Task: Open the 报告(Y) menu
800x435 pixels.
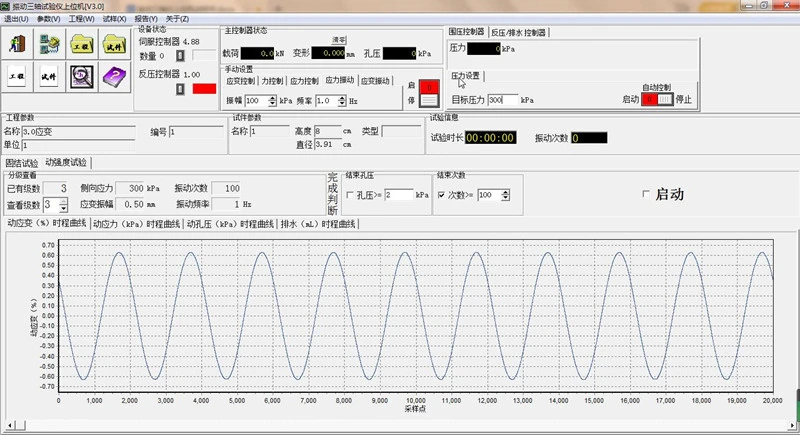Action: click(x=146, y=19)
